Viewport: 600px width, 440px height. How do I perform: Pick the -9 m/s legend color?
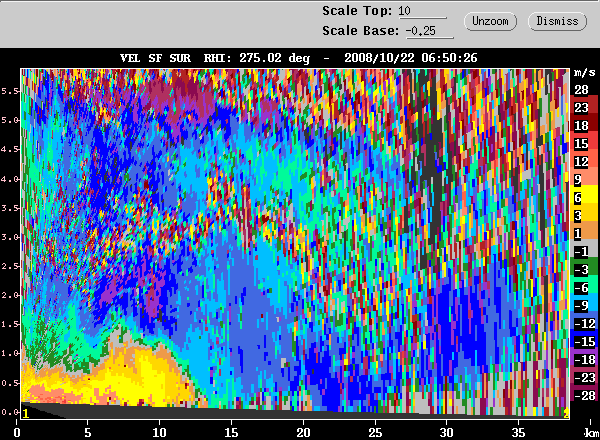(x=584, y=305)
